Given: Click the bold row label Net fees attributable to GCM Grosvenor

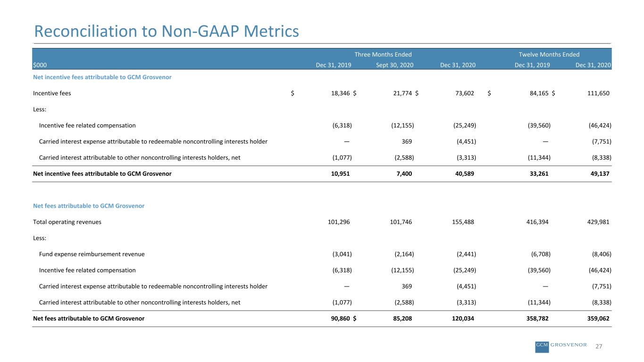Looking at the screenshot, I should 89,318.
